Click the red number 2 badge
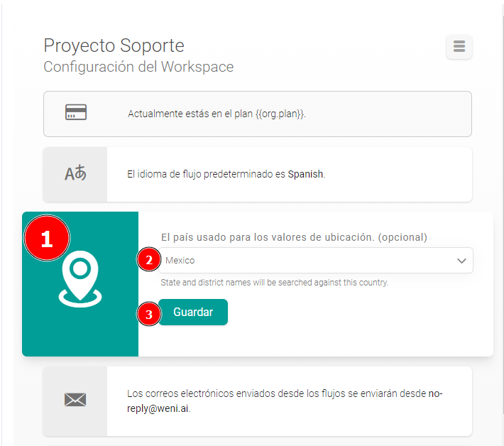The image size is (504, 446). click(x=148, y=261)
